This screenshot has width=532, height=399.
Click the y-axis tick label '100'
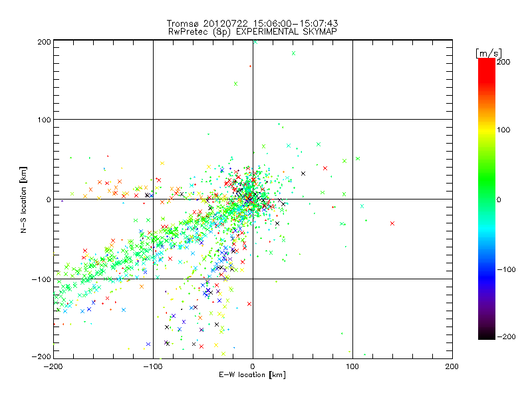pyautogui.click(x=45, y=120)
